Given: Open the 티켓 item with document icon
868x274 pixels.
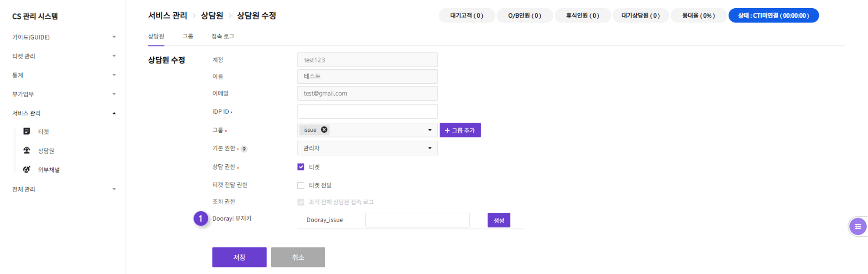Looking at the screenshot, I should click(x=36, y=131).
